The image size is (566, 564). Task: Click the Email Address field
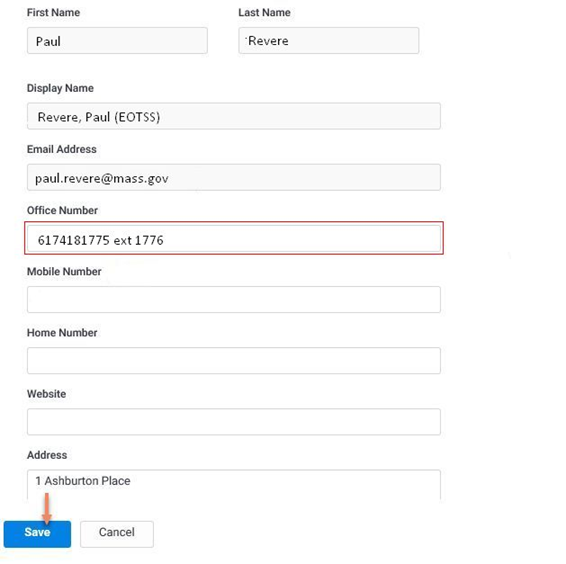point(234,177)
